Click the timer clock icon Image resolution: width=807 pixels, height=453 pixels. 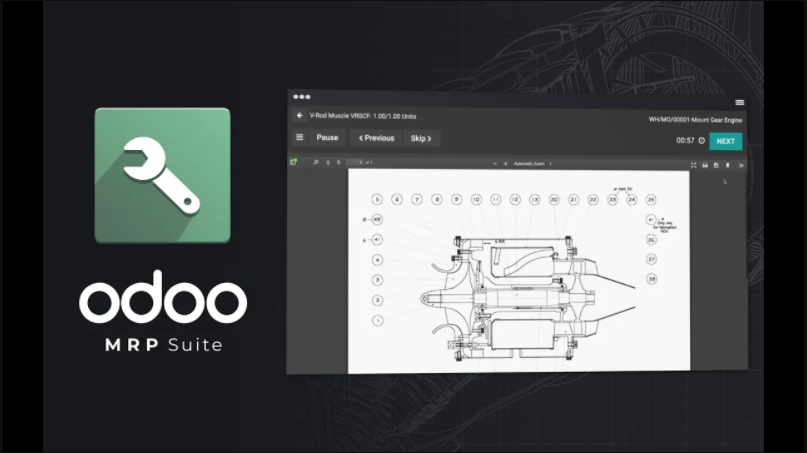tap(701, 141)
